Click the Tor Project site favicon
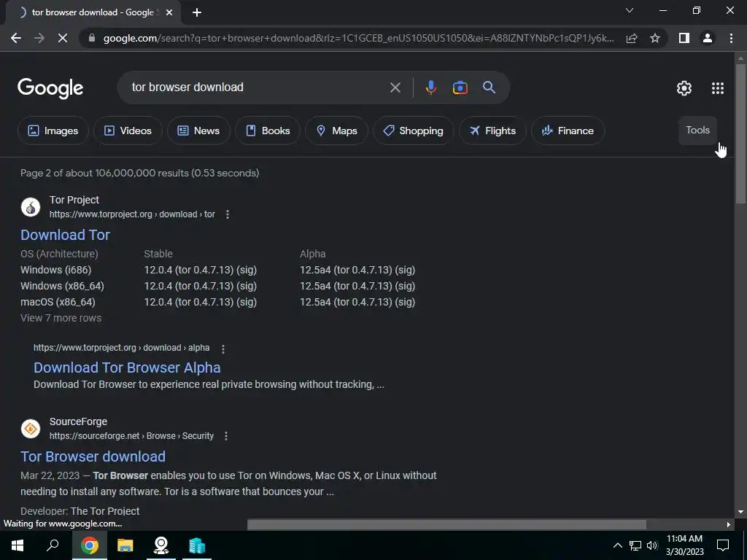Image resolution: width=747 pixels, height=560 pixels. pyautogui.click(x=31, y=207)
